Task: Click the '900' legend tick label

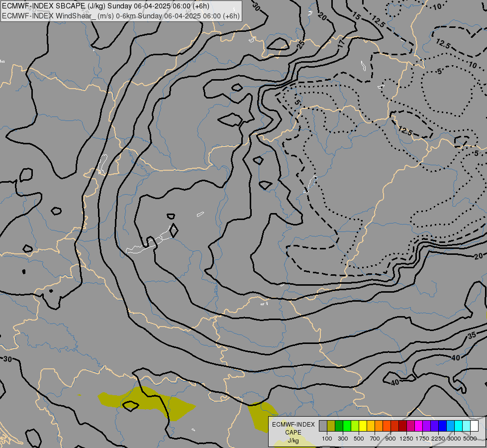Action: coord(390,439)
